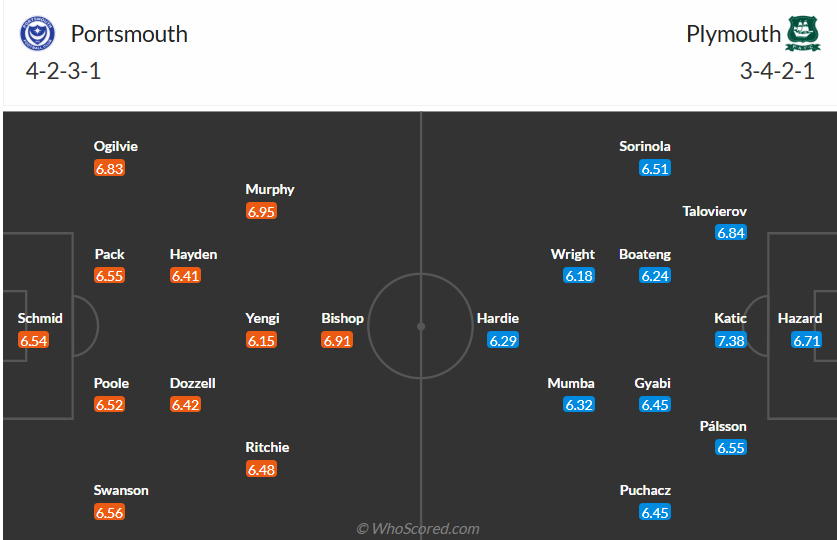The height and width of the screenshot is (540, 837).
Task: Click Hardie's 6.29 rating badge
Action: click(x=503, y=341)
